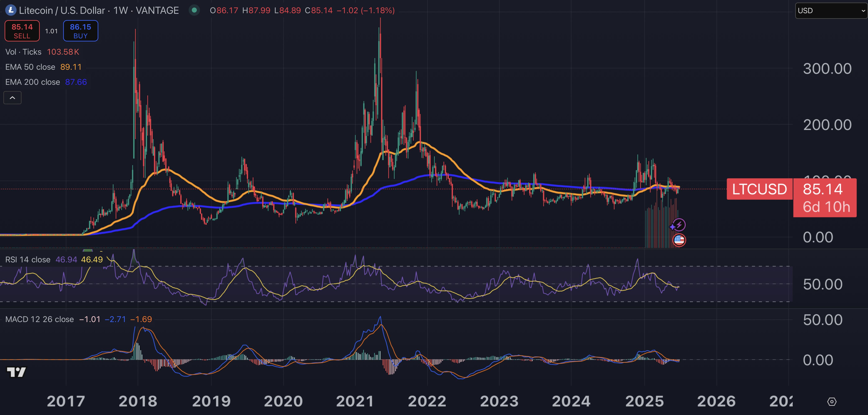The height and width of the screenshot is (415, 868).
Task: Click the 2019 time axis label
Action: [x=211, y=401]
